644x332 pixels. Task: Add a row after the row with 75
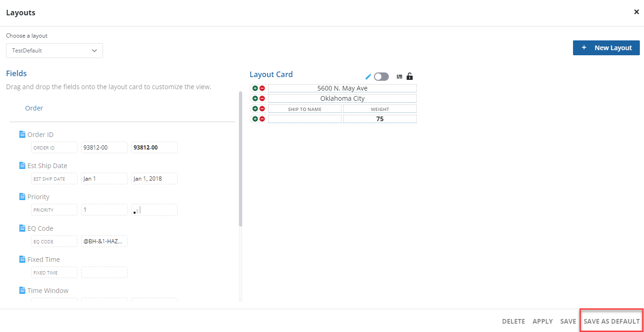coord(255,119)
